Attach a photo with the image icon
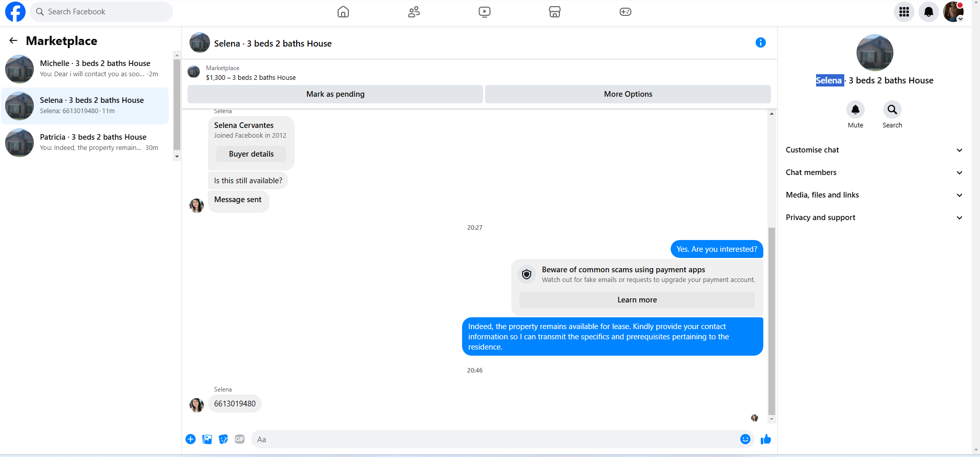The image size is (980, 457). pos(207,439)
